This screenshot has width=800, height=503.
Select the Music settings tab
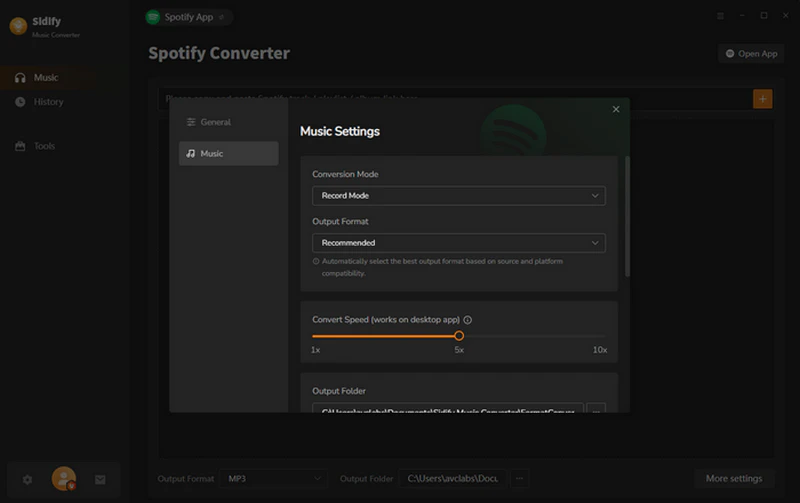pyautogui.click(x=229, y=153)
